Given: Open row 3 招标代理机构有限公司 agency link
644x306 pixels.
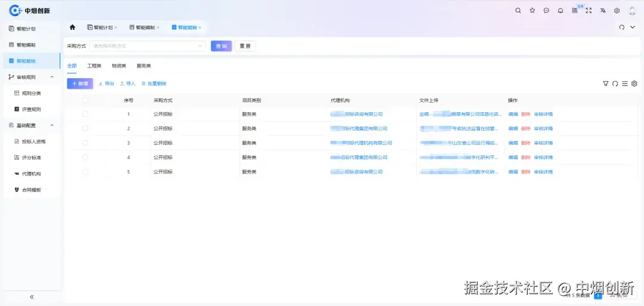Looking at the screenshot, I should [x=361, y=143].
